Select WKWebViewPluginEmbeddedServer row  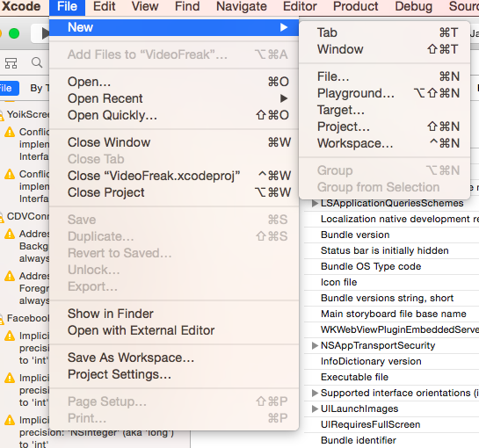392,329
